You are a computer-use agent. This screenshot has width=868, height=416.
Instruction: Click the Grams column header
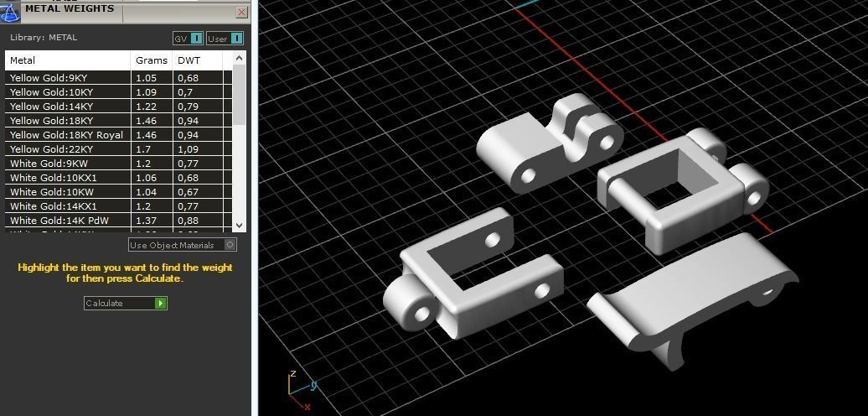point(152,60)
